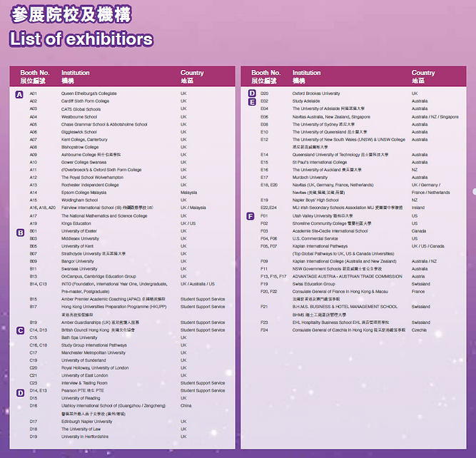The height and width of the screenshot is (458, 476).
Task: Click Giggleswick School entry
Action: pyautogui.click(x=79, y=132)
